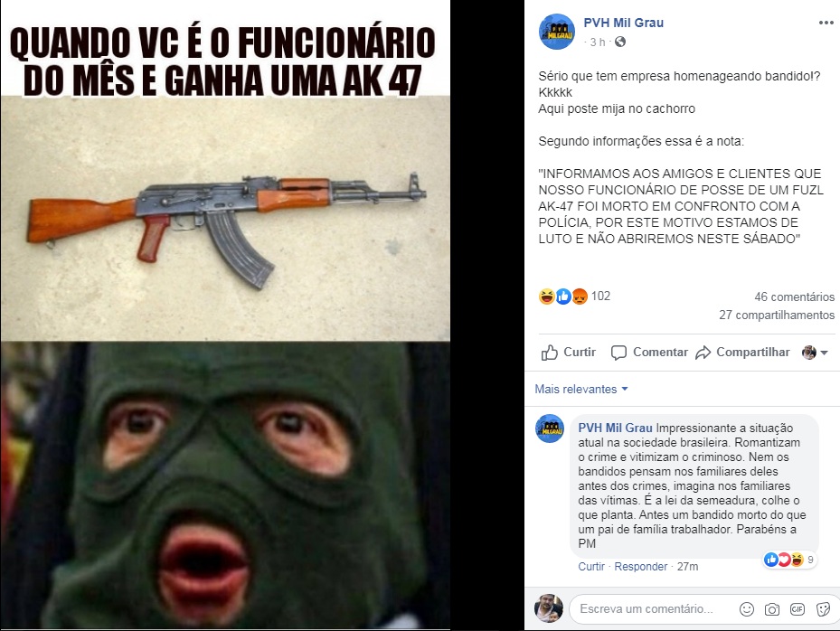Click the Haha reaction emoji on post
The height and width of the screenshot is (631, 840).
546,297
